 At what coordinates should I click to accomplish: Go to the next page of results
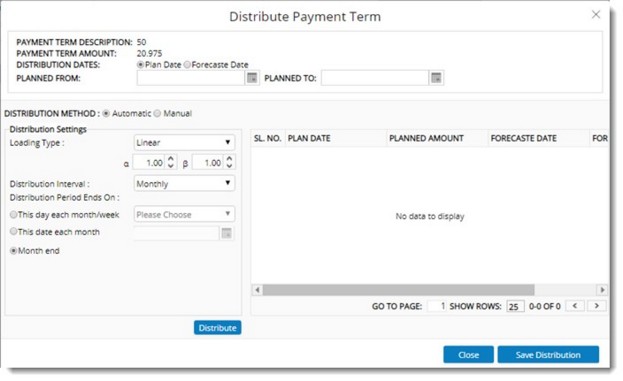pos(596,306)
